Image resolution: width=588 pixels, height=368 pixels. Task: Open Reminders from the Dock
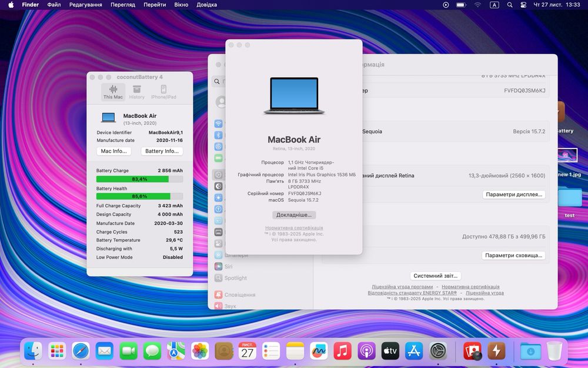point(271,352)
